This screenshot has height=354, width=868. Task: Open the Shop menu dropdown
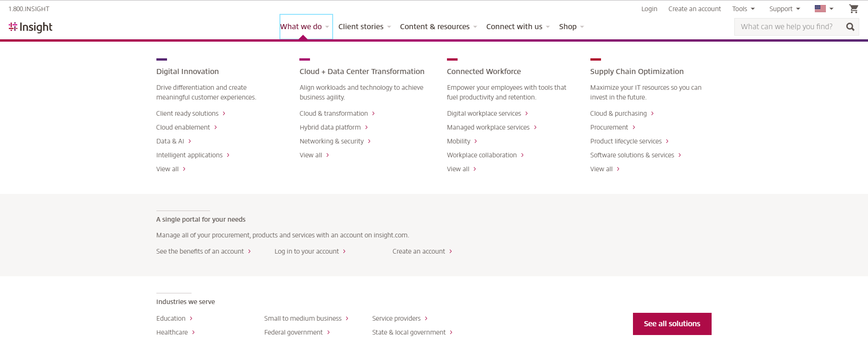coord(571,27)
